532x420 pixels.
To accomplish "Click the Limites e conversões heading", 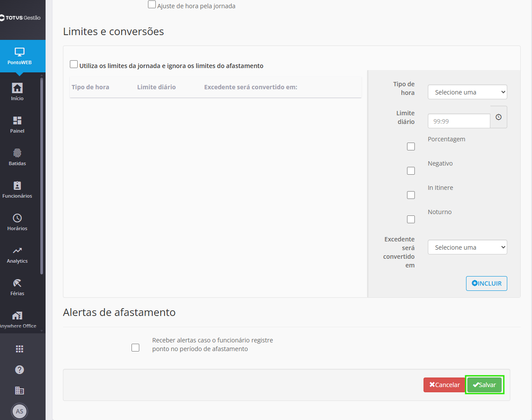I will [x=113, y=32].
